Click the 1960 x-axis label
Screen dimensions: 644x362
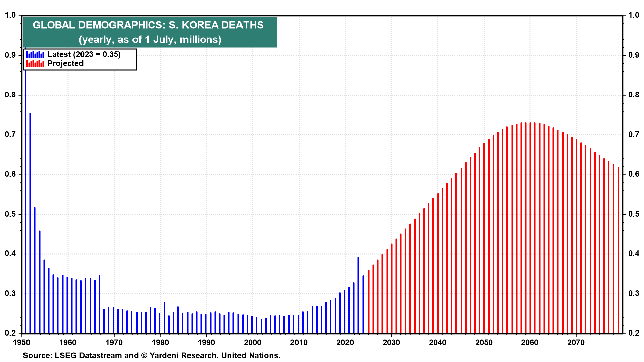pyautogui.click(x=68, y=343)
